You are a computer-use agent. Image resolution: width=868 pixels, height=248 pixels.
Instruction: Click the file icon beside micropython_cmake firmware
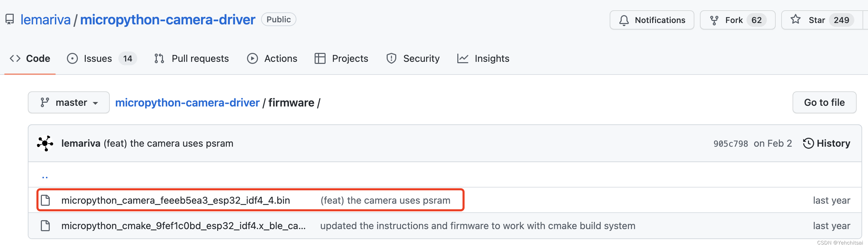tap(45, 226)
